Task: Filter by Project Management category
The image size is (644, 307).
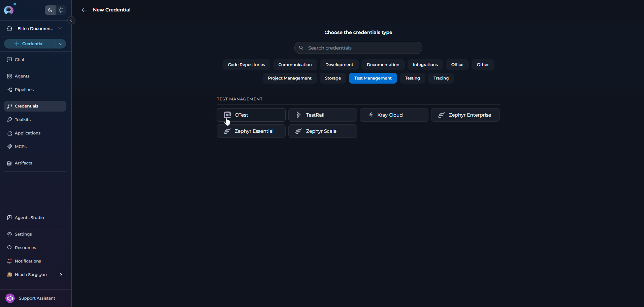Action: 290,78
